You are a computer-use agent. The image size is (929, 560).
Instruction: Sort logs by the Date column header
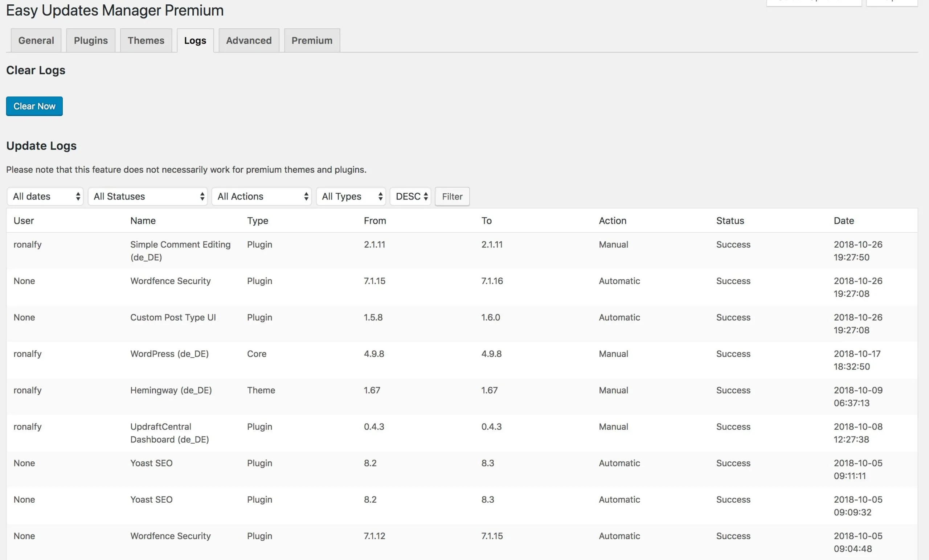coord(843,221)
